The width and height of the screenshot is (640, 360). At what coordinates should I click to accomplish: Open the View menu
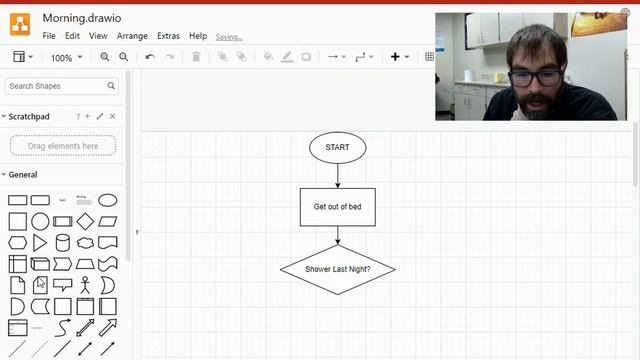pyautogui.click(x=98, y=36)
